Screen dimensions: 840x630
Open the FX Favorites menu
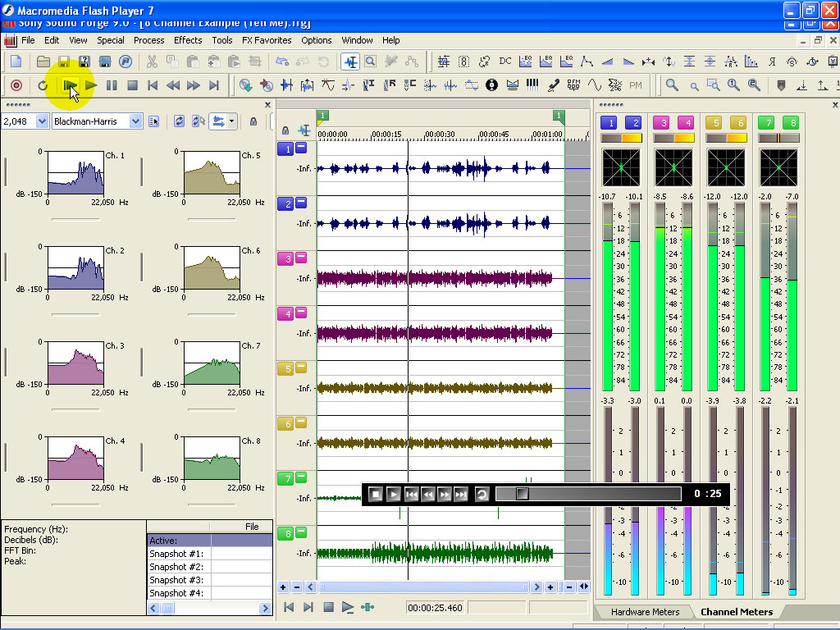[x=267, y=40]
